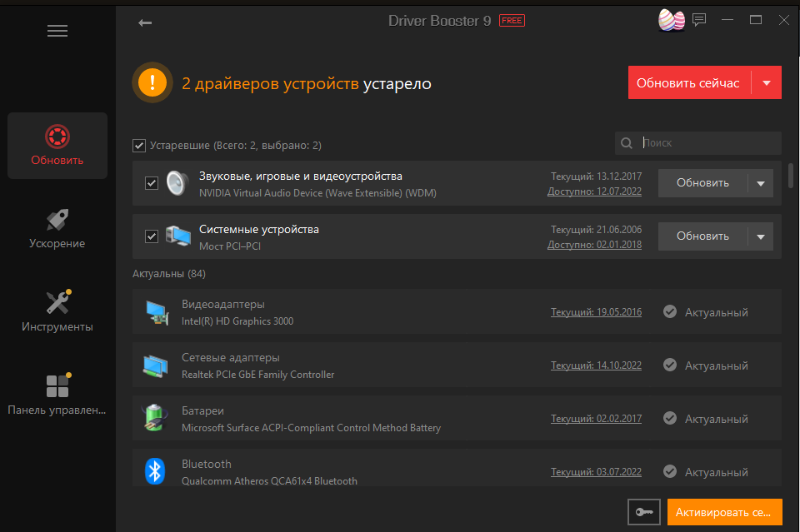Select the Microsoft Surface ACPI-Compliant Battery text

(311, 428)
